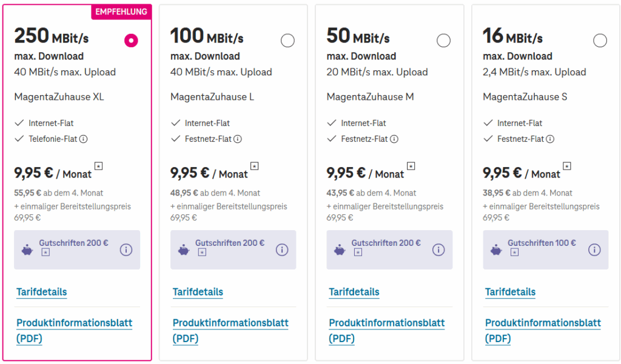621x364 pixels.
Task: Open Produktinformationsblatt PDF for MagentaZuhause M
Action: [x=386, y=323]
